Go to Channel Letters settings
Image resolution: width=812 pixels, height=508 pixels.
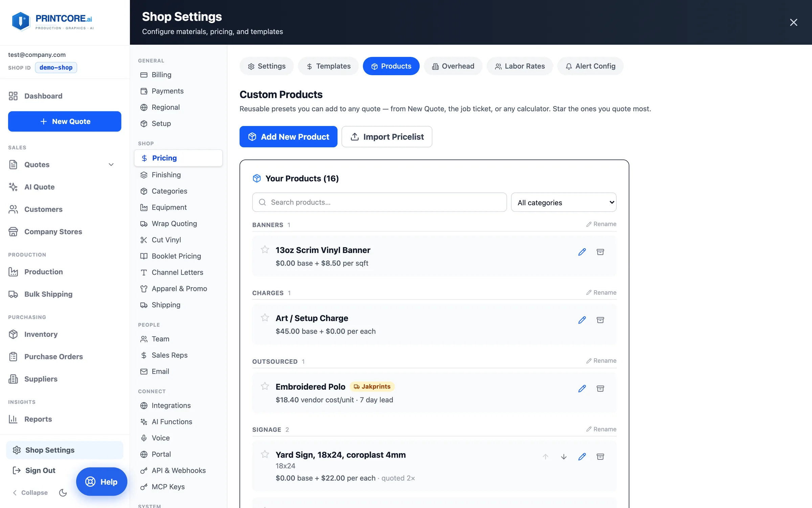178,272
